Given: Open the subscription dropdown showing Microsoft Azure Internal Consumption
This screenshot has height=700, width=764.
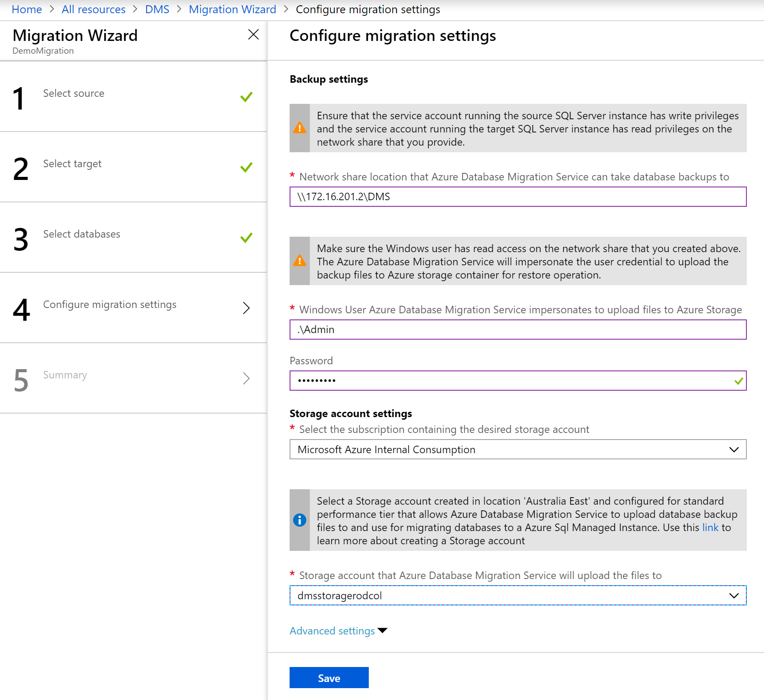Looking at the screenshot, I should [518, 449].
